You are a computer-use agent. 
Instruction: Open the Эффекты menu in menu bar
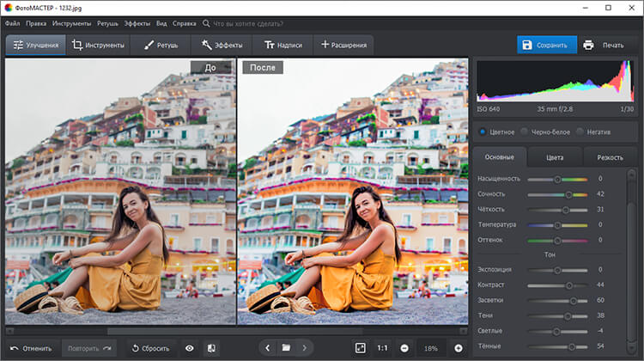click(x=137, y=23)
